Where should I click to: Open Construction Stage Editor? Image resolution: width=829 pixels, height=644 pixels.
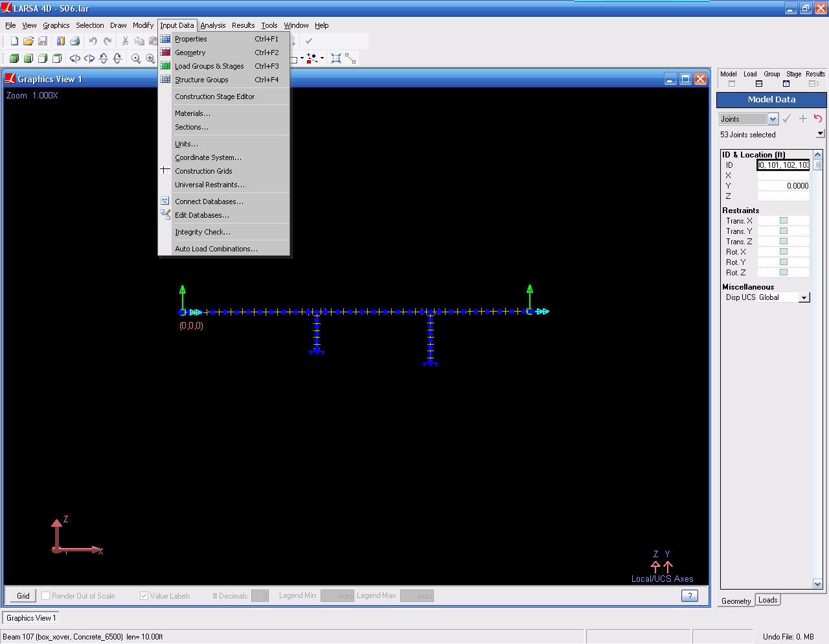coord(224,97)
